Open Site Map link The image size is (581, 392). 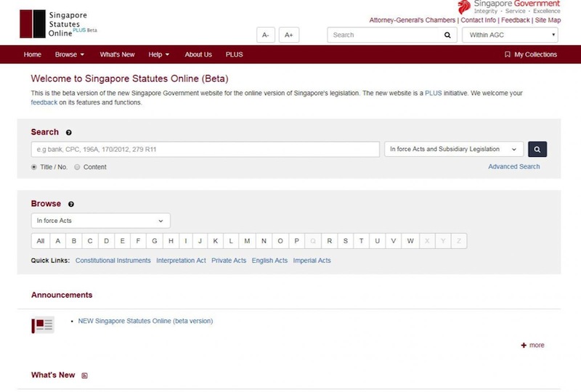(x=548, y=20)
